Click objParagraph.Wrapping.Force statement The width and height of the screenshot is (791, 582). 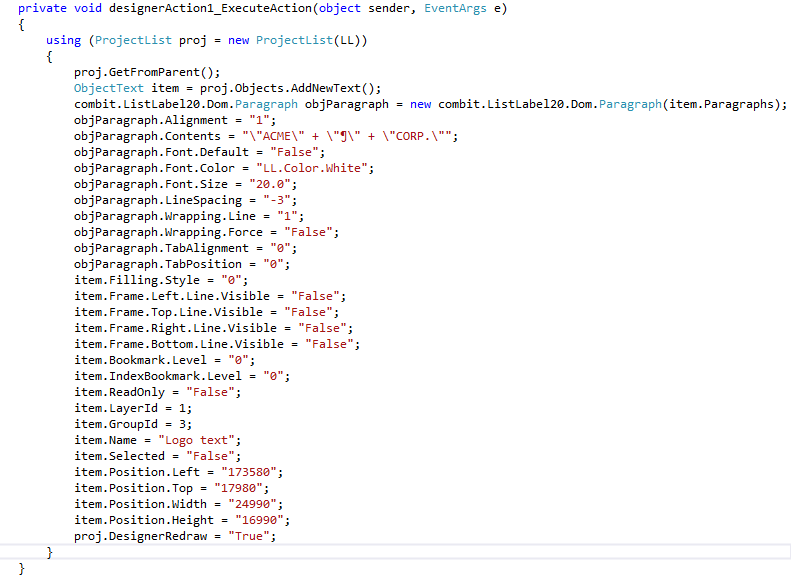206,232
